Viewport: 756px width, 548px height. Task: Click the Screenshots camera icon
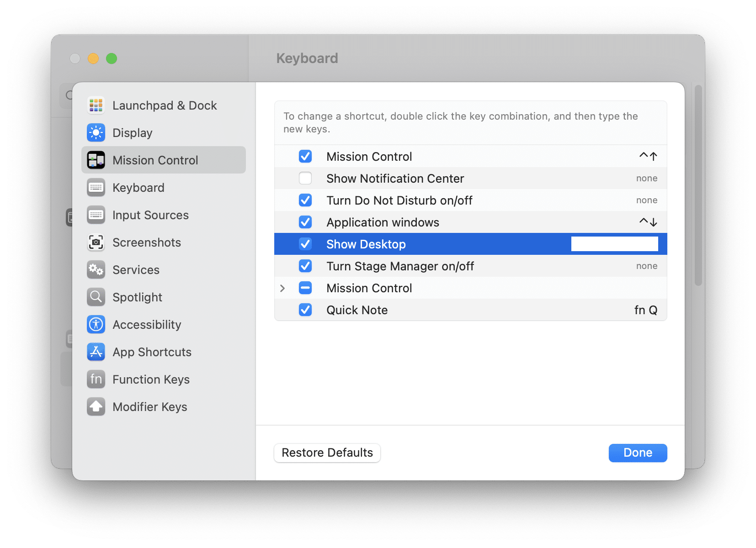[96, 242]
